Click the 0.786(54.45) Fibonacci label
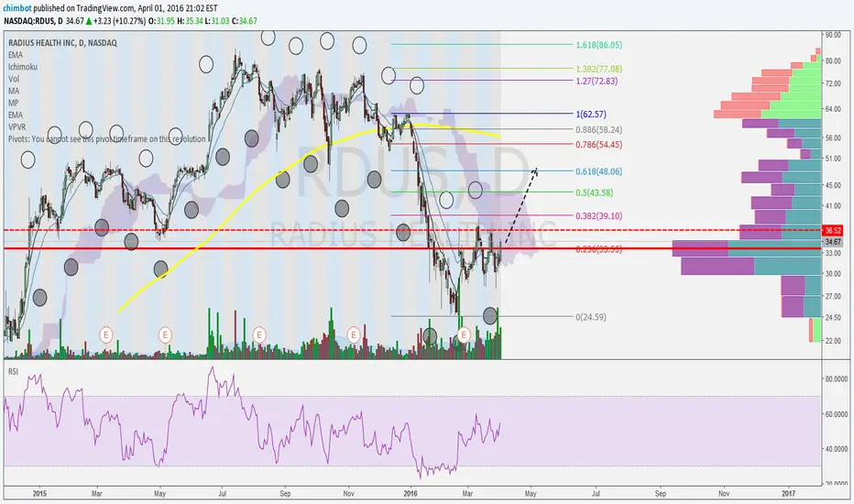 (599, 145)
